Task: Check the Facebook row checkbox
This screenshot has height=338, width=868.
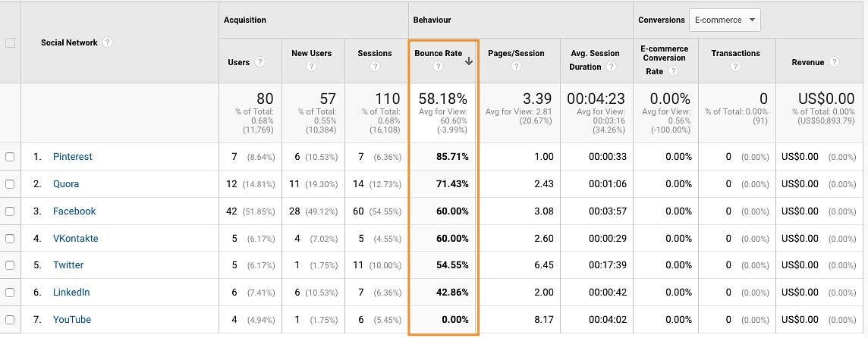Action: (10, 211)
